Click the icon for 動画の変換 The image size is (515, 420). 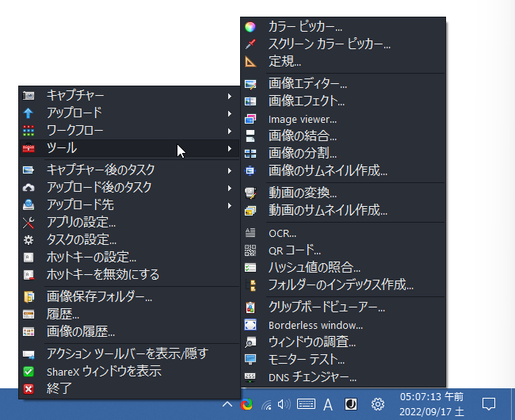coord(250,193)
